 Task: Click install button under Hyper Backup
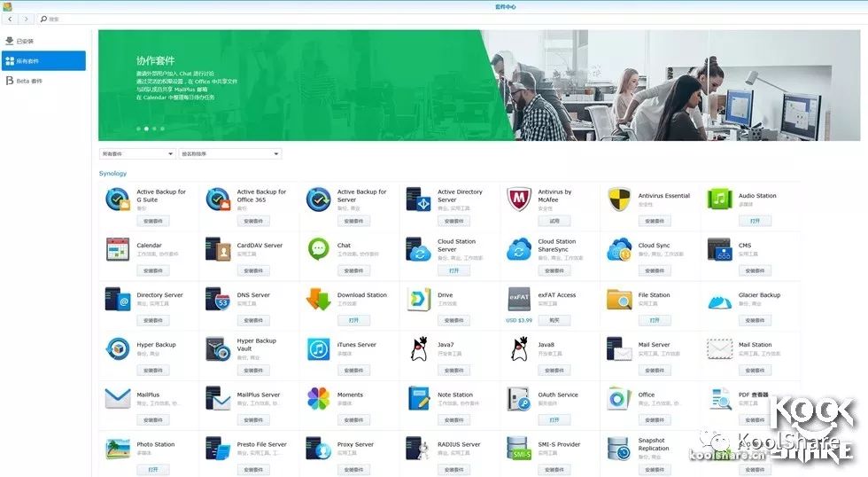pos(153,370)
